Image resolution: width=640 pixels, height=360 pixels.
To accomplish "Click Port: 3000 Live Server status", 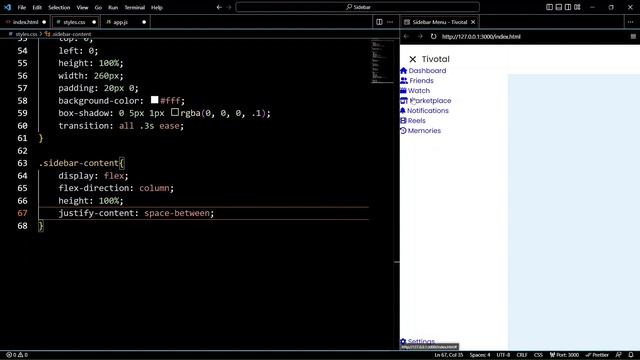I will click(x=564, y=355).
